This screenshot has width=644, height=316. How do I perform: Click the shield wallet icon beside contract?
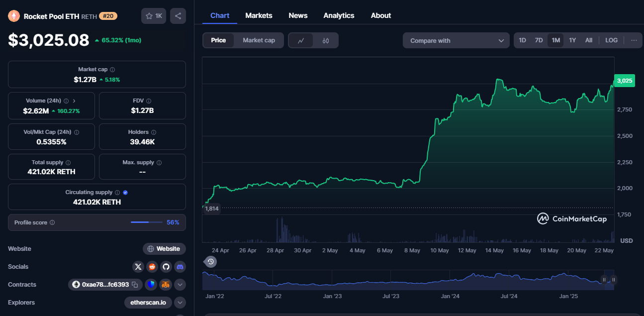point(151,285)
